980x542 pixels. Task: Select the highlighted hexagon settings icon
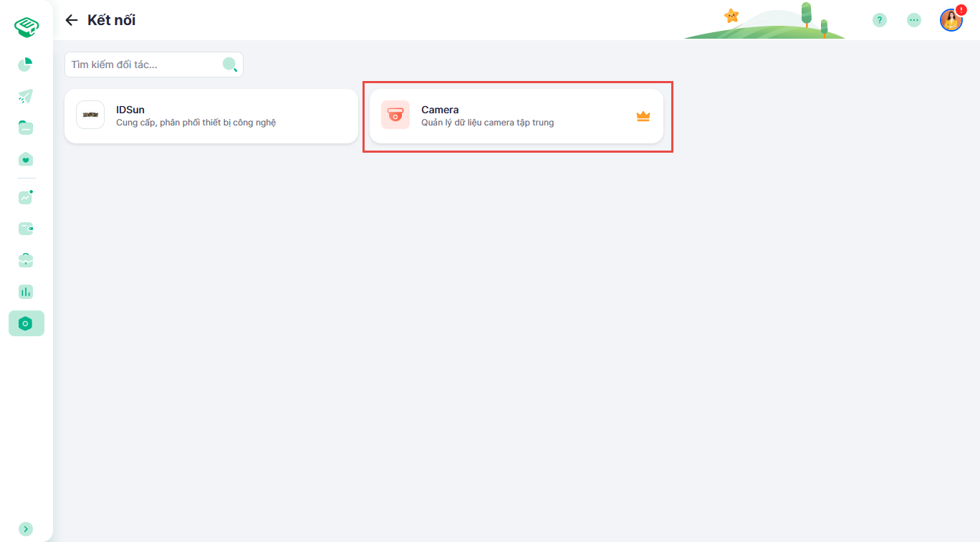[x=26, y=323]
